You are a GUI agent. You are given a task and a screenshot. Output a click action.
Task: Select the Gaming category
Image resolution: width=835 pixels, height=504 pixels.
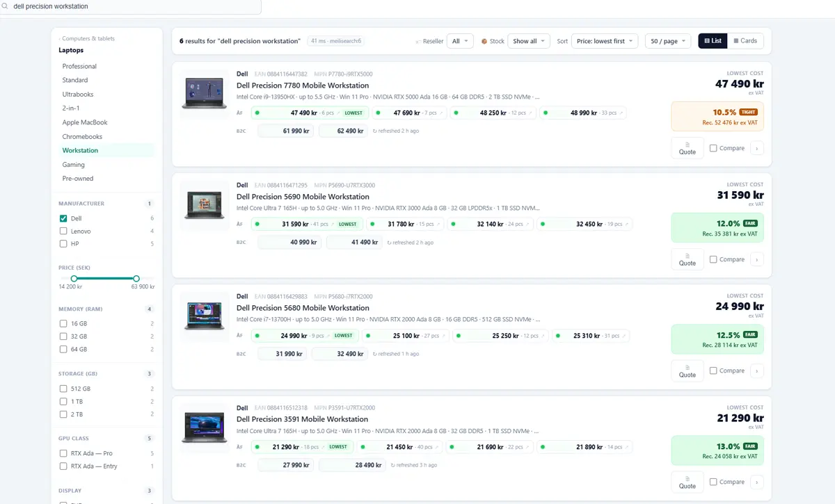coord(74,165)
